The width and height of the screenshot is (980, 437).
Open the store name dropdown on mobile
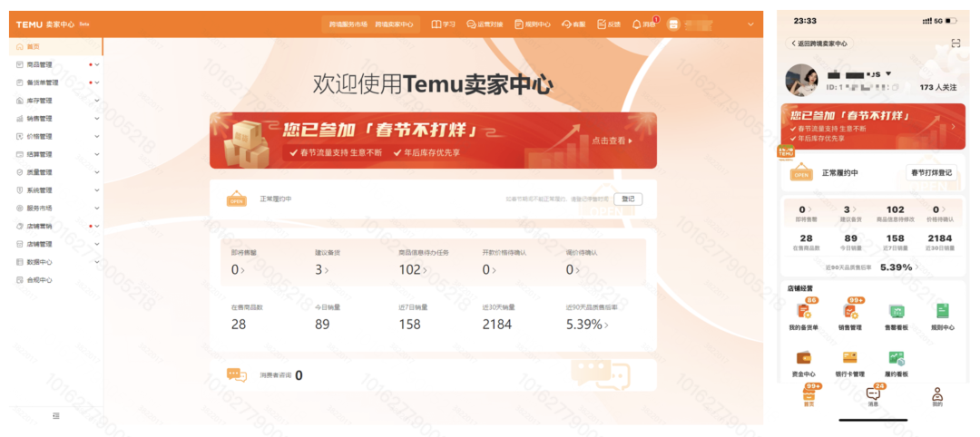coord(888,73)
